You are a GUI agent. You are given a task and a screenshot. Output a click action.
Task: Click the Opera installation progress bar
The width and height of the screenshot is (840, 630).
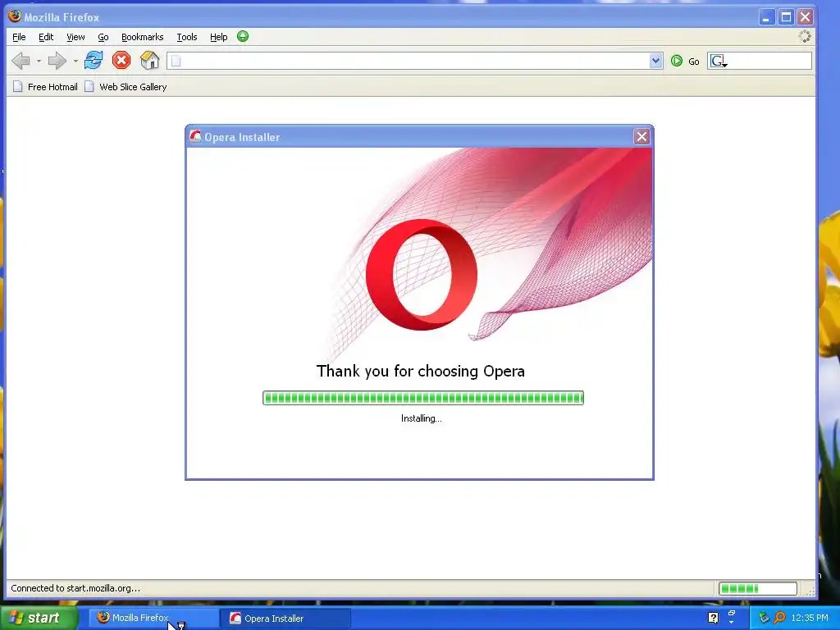(422, 398)
